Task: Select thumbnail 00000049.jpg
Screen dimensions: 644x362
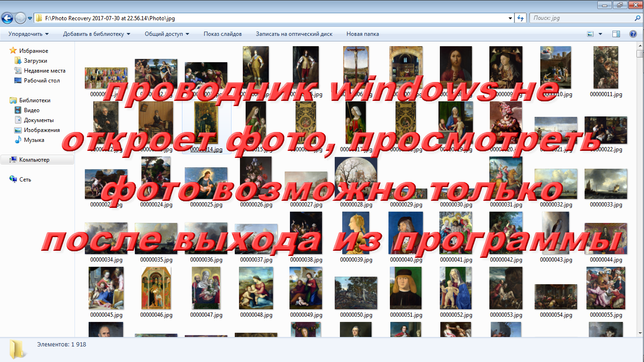Action: pyautogui.click(x=306, y=288)
